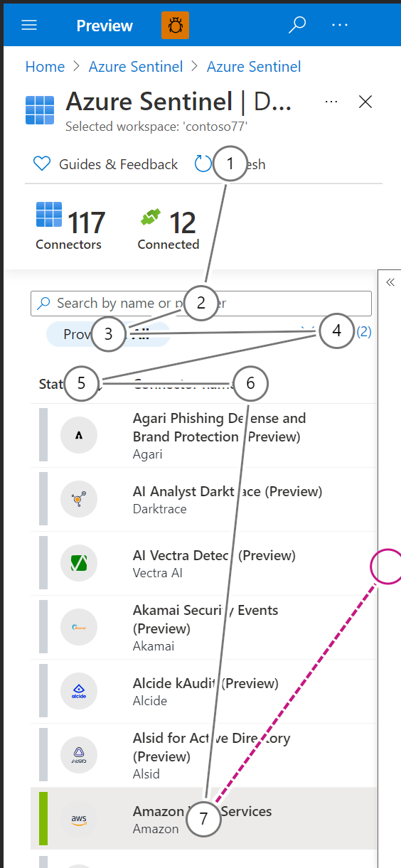Click the Alsid connector logo
401x868 pixels.
tap(79, 756)
